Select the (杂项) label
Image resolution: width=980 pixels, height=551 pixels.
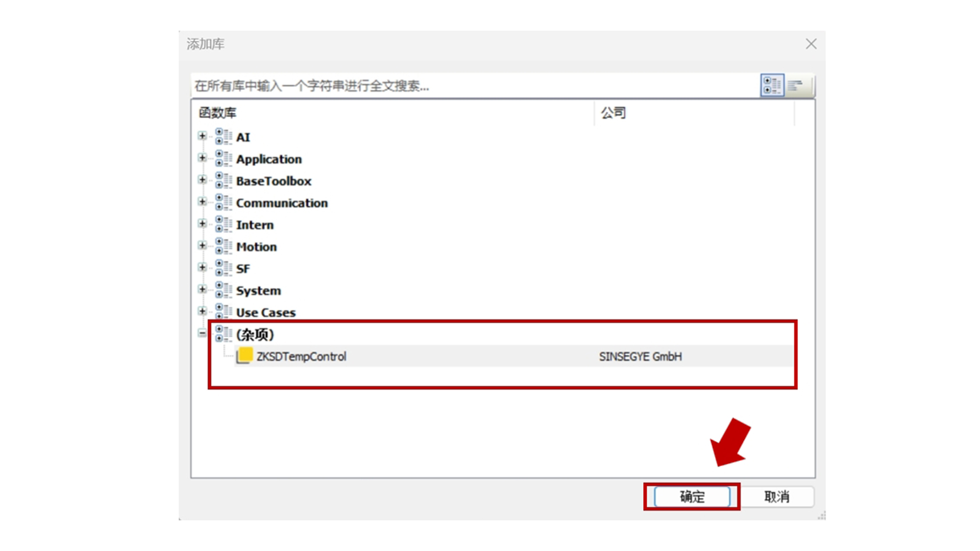click(x=255, y=335)
